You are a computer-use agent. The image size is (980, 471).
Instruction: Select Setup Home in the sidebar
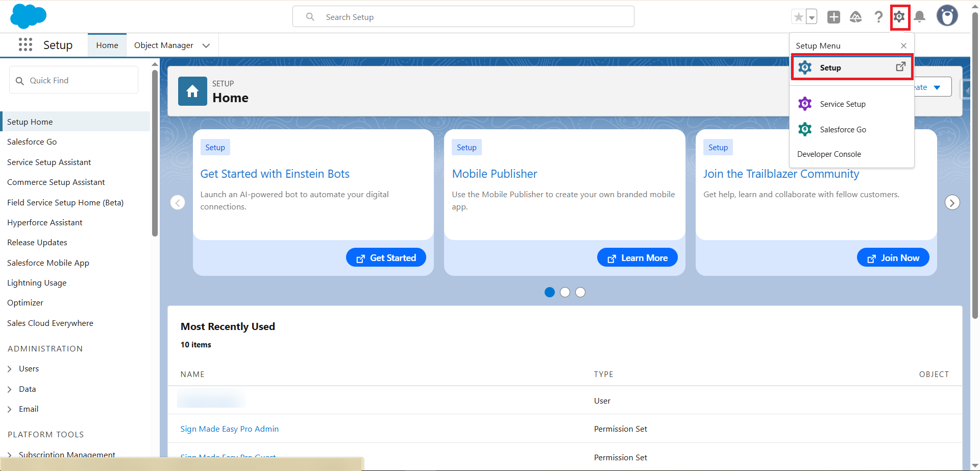[76, 122]
